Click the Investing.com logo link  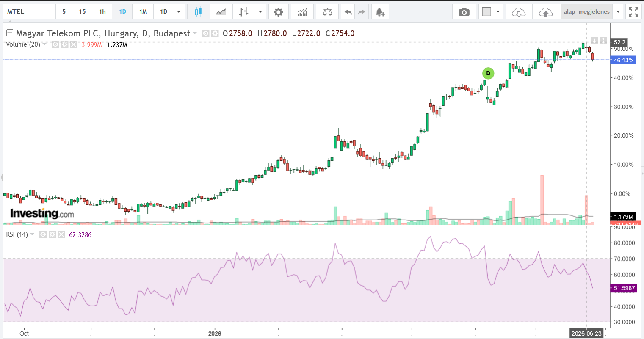point(42,213)
